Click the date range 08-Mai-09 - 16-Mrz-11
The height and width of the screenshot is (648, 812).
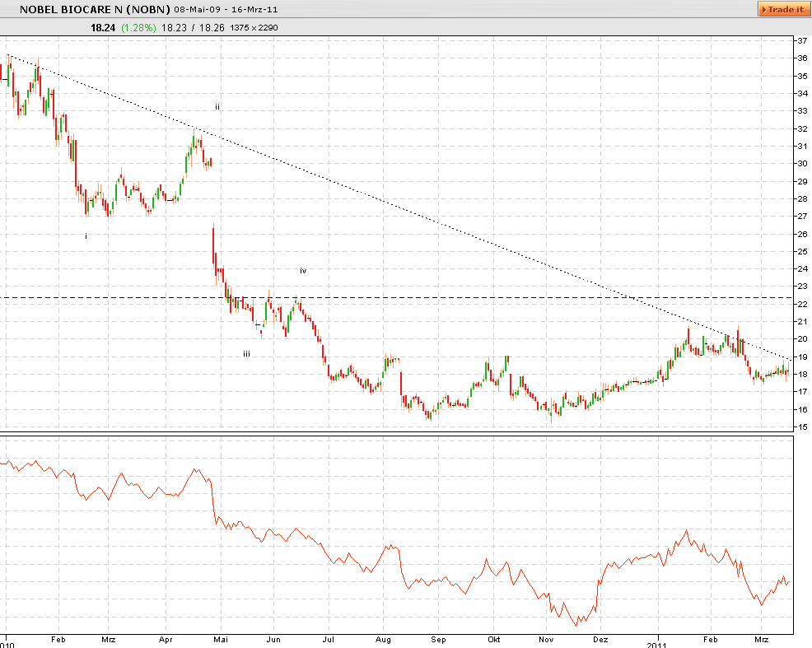[x=226, y=10]
